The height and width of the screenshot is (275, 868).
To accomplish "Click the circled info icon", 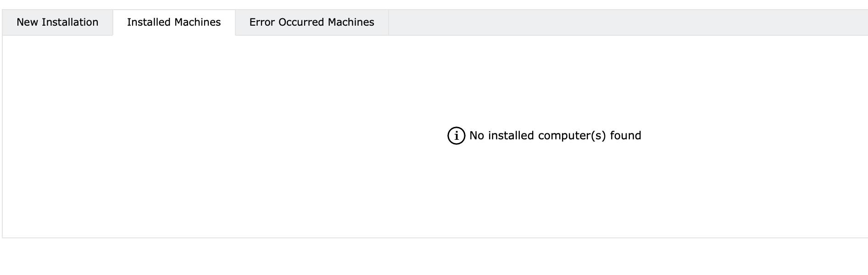I will click(x=456, y=136).
